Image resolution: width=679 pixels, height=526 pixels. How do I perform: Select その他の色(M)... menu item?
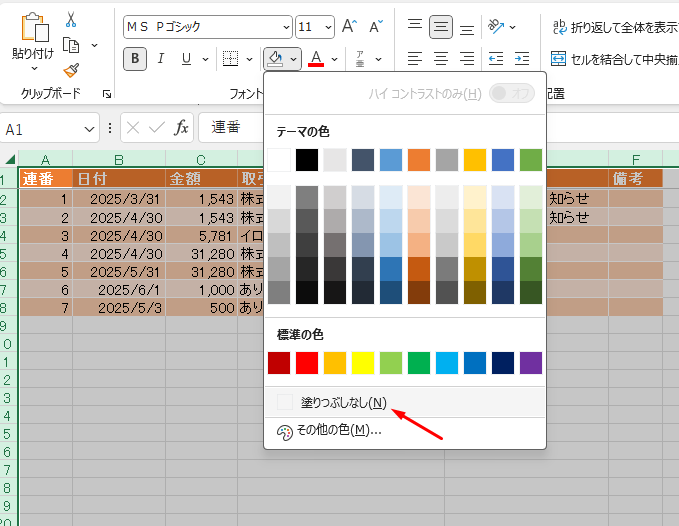[404, 431]
